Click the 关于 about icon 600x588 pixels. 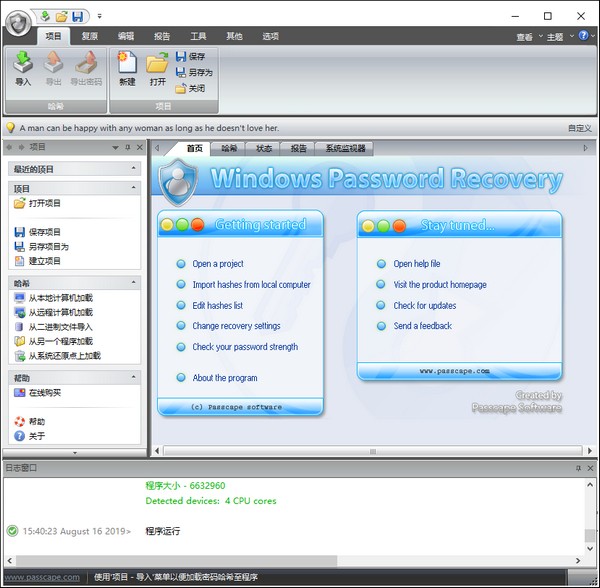19,436
